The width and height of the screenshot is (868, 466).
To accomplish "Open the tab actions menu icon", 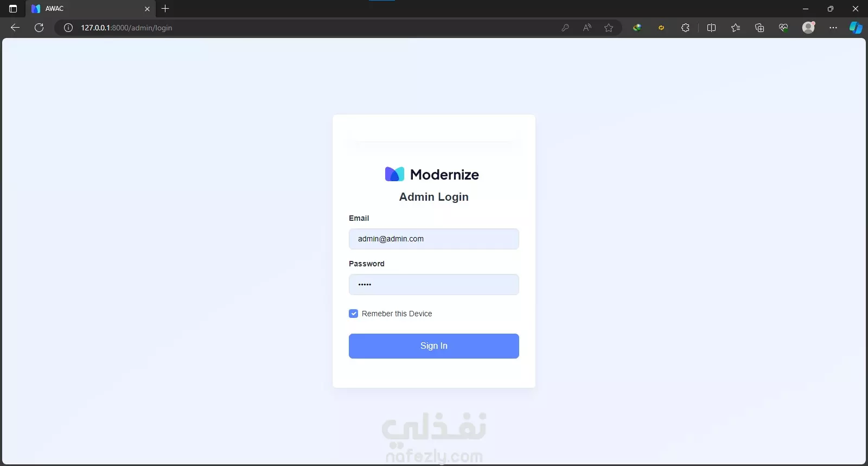I will tap(13, 9).
